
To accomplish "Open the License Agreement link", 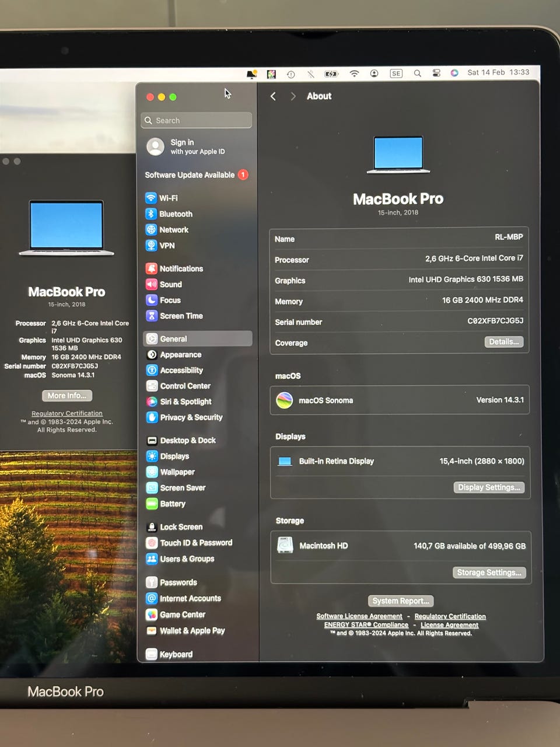I will pyautogui.click(x=450, y=625).
